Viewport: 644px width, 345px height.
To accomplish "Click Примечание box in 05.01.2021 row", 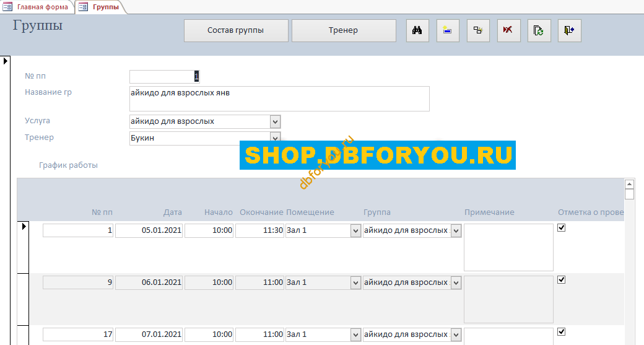I will 508,247.
